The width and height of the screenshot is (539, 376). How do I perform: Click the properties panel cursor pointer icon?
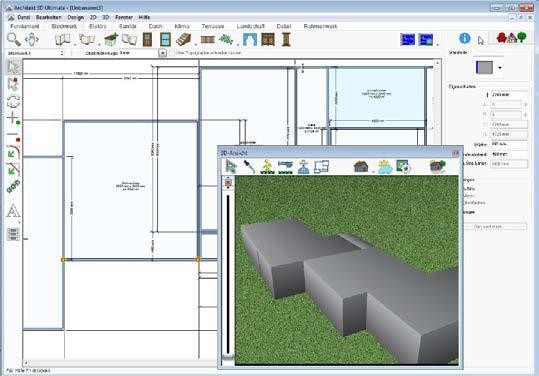click(x=481, y=40)
